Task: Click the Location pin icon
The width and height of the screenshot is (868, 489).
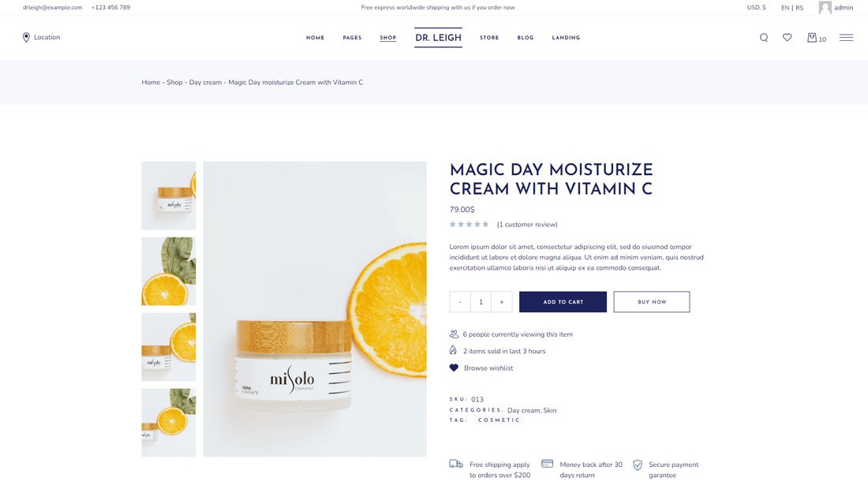Action: coord(26,37)
